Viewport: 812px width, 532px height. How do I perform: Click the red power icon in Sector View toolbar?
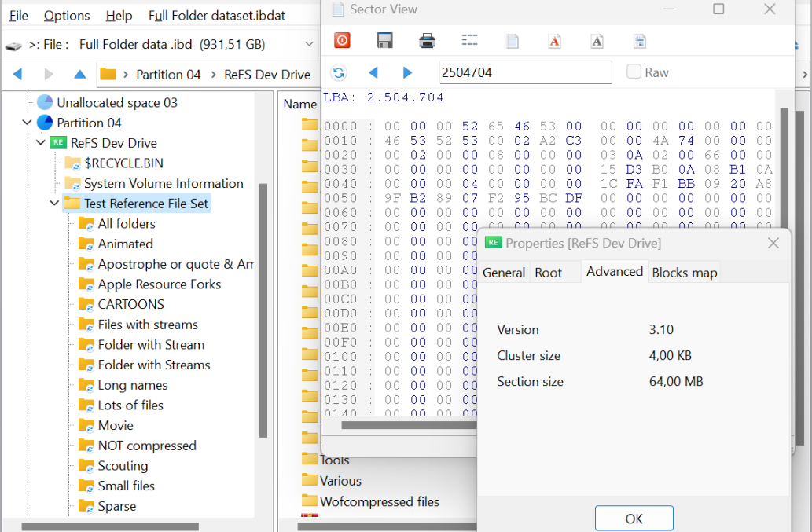(342, 40)
